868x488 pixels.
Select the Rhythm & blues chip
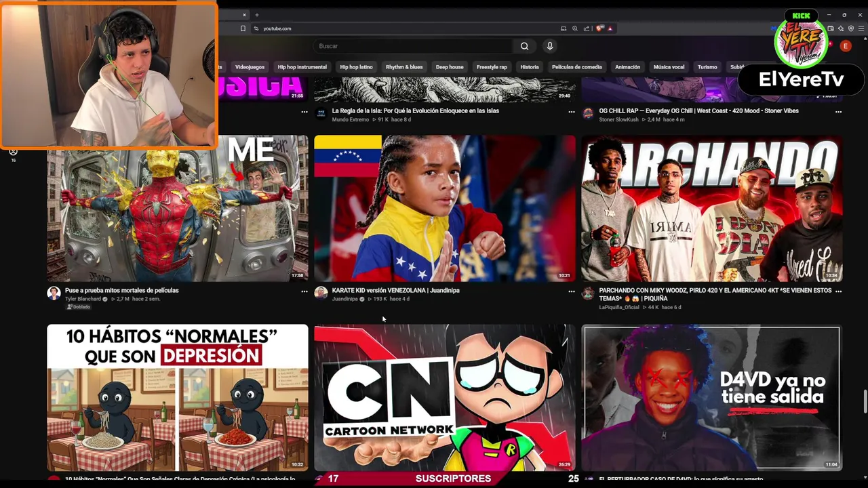click(x=404, y=67)
